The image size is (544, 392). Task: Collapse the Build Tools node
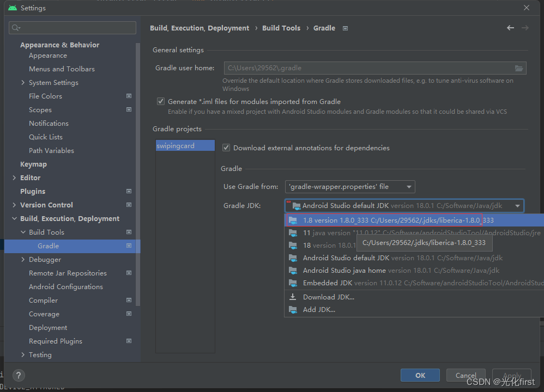(23, 232)
